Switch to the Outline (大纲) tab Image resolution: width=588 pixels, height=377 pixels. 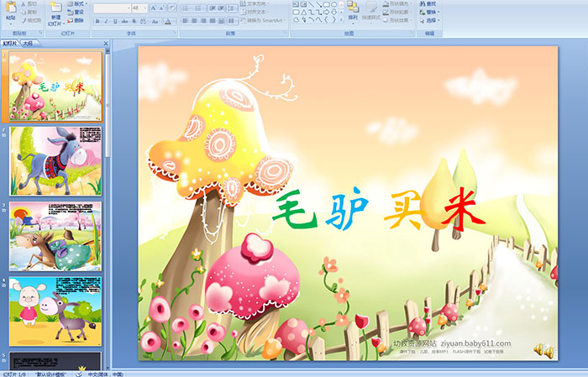28,42
